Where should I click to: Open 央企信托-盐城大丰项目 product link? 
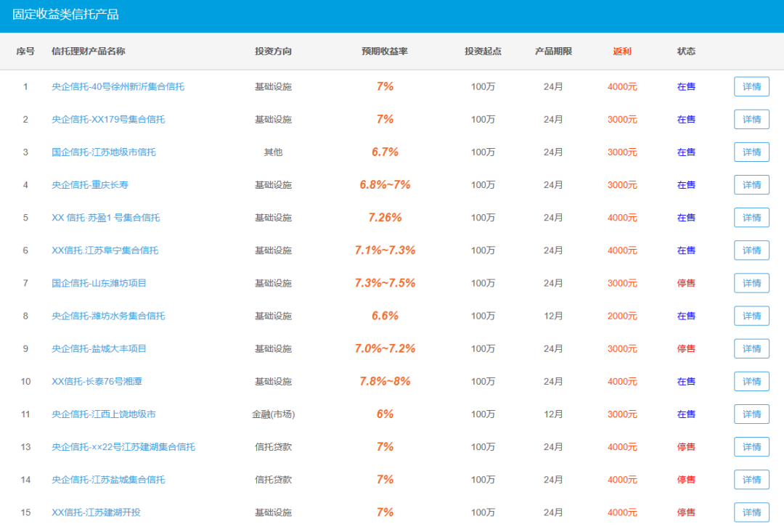click(99, 348)
